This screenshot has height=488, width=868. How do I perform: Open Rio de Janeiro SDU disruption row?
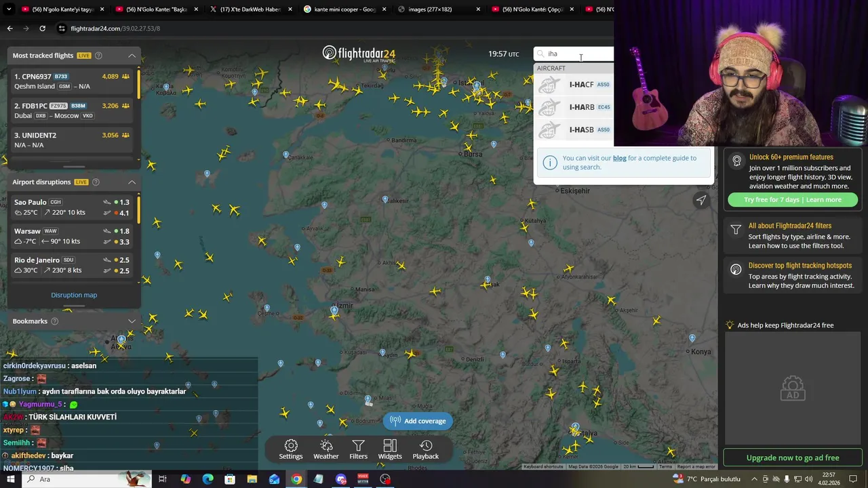point(73,265)
